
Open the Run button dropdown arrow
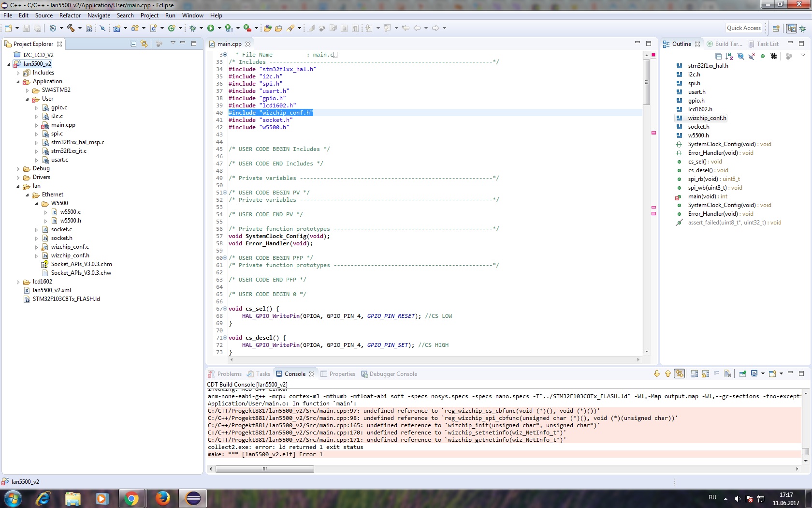(x=219, y=28)
